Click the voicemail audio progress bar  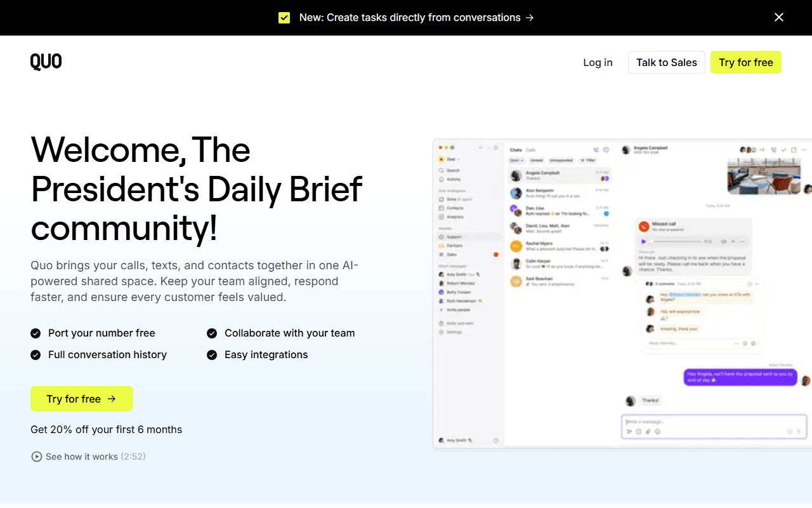coord(676,242)
